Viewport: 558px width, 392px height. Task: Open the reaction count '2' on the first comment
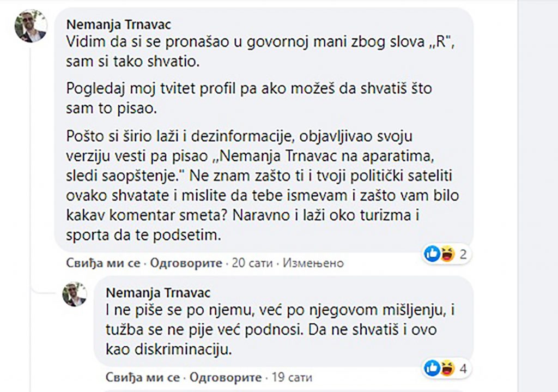point(463,254)
